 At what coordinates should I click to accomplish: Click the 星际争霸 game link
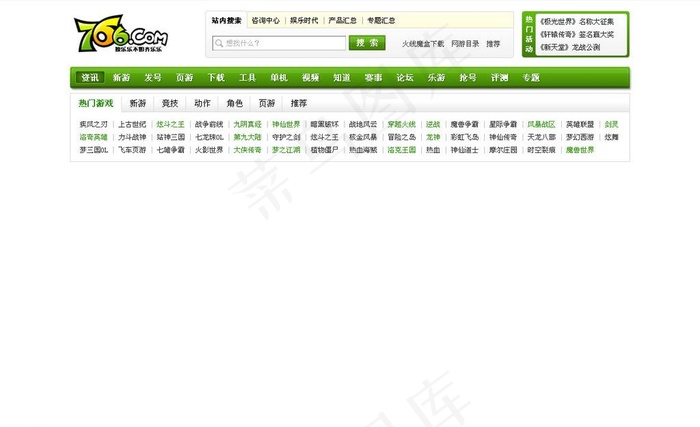coord(503,124)
